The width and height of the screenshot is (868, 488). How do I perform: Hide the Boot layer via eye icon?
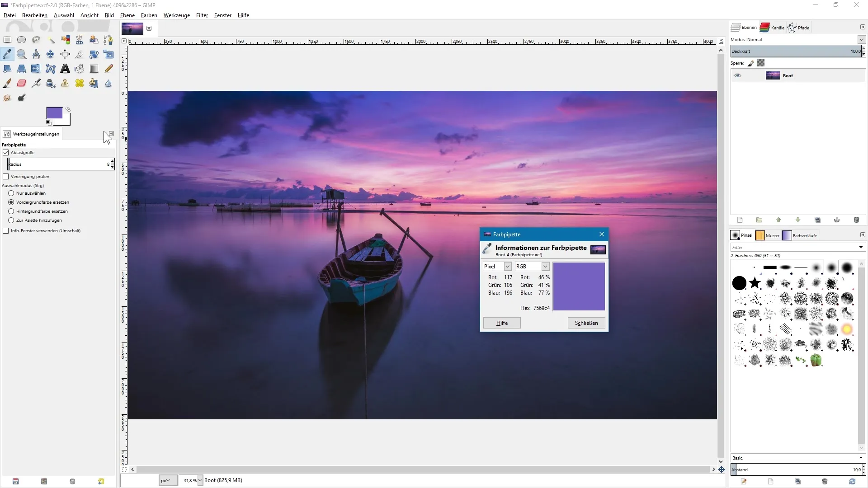(x=737, y=75)
